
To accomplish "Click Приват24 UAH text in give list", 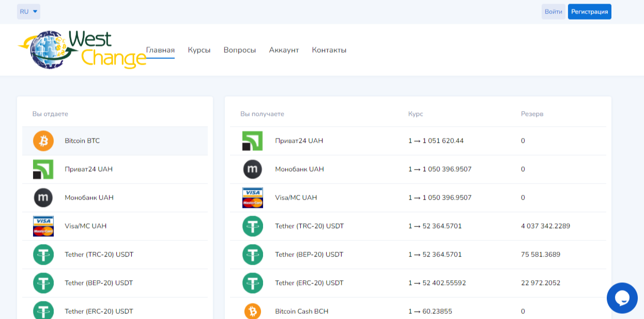I will (88, 169).
